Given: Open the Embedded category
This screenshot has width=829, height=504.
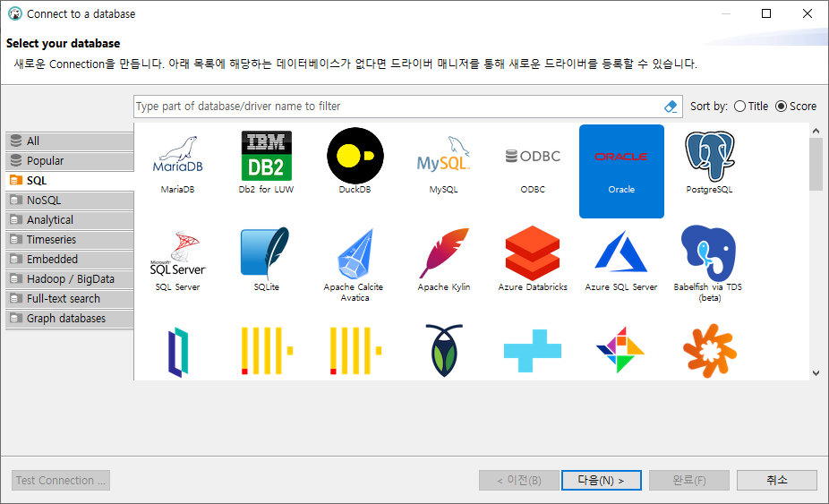Looking at the screenshot, I should 69,259.
